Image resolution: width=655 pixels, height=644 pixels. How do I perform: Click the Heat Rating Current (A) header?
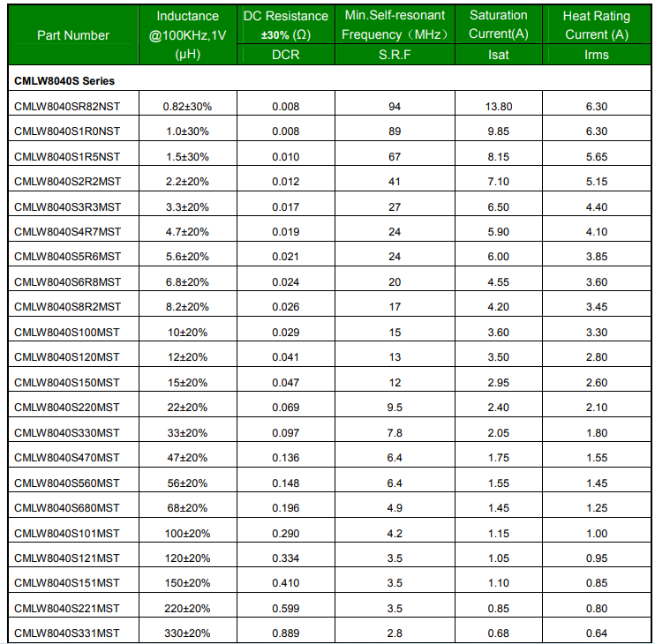[x=597, y=25]
